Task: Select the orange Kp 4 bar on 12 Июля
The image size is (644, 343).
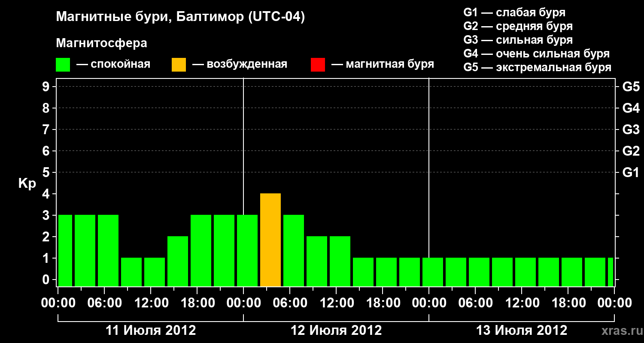Action: (x=270, y=240)
